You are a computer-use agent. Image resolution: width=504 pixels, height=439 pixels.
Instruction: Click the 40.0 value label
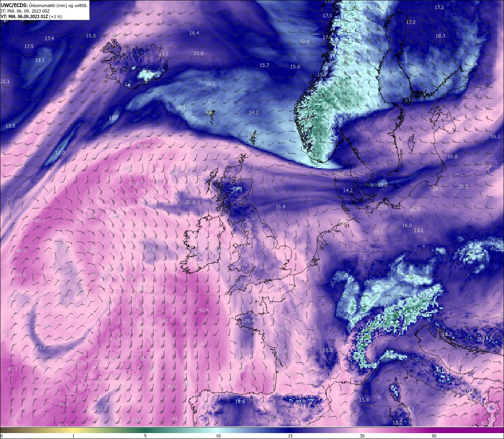pos(21,251)
